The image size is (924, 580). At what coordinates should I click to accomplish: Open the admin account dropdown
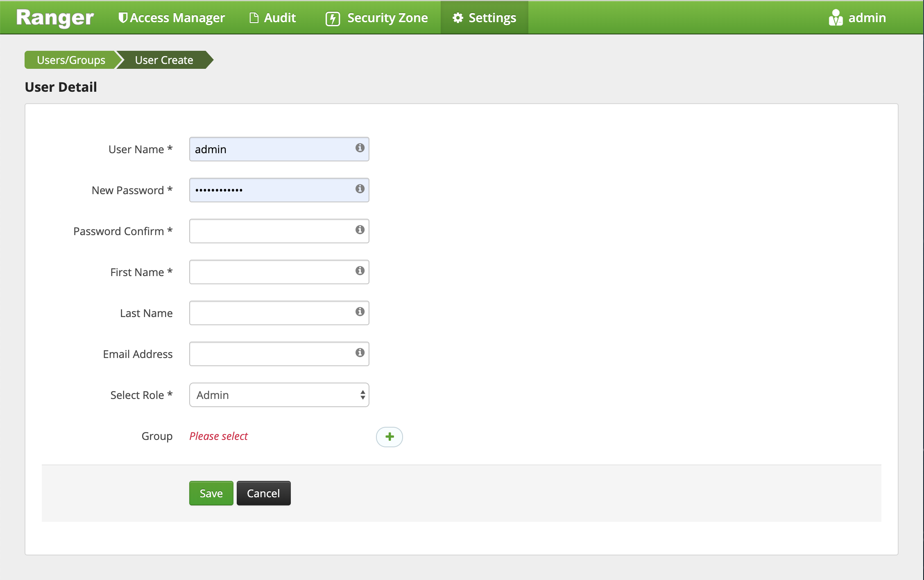858,18
